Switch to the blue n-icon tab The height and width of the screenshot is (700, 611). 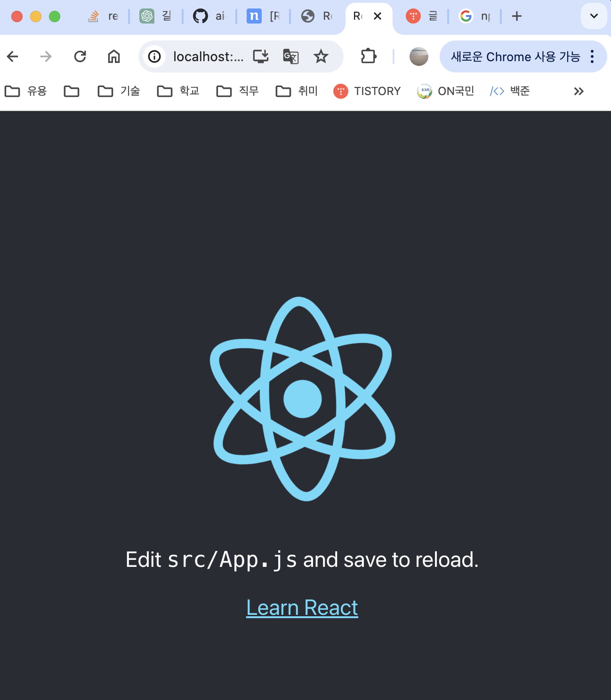(263, 16)
